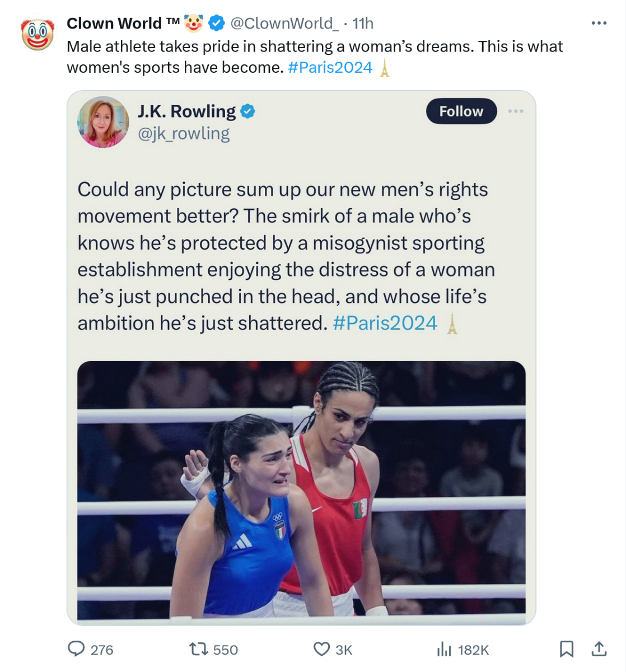Open J.K. Rowling's profile picture
Screen dimensions: 626x672
coord(103,122)
